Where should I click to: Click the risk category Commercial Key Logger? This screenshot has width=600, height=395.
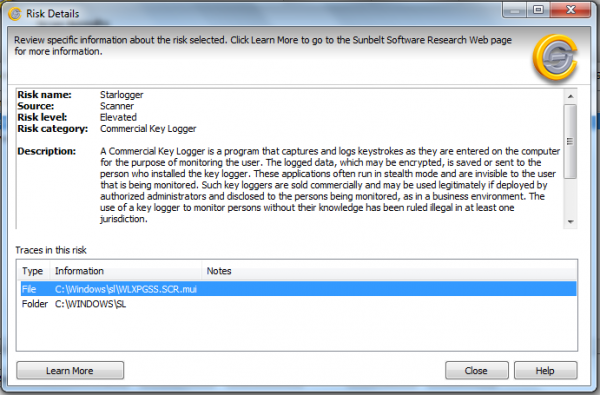click(x=148, y=129)
